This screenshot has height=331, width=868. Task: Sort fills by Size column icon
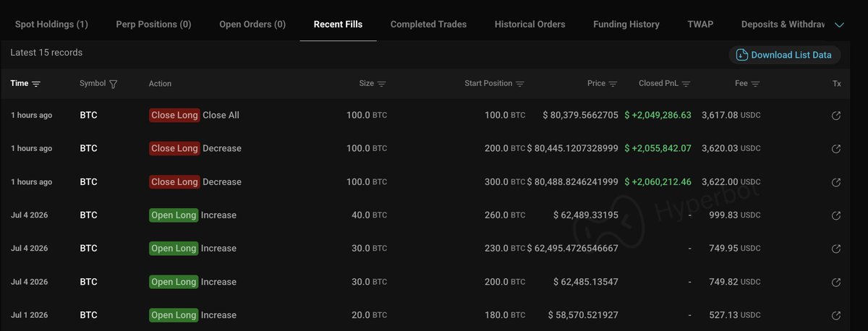tap(382, 84)
